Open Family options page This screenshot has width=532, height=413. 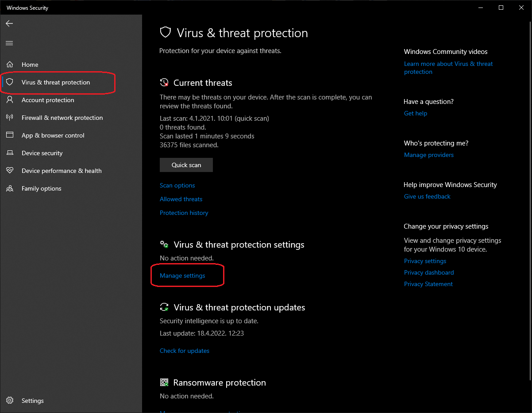point(41,188)
